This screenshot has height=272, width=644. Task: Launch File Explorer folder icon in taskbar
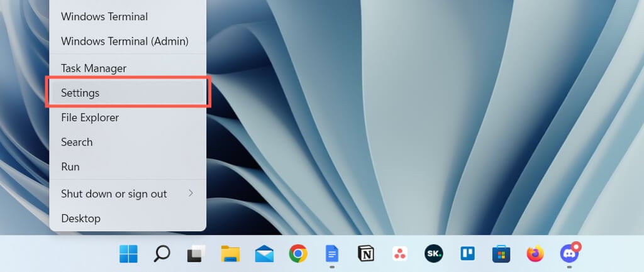[230, 254]
